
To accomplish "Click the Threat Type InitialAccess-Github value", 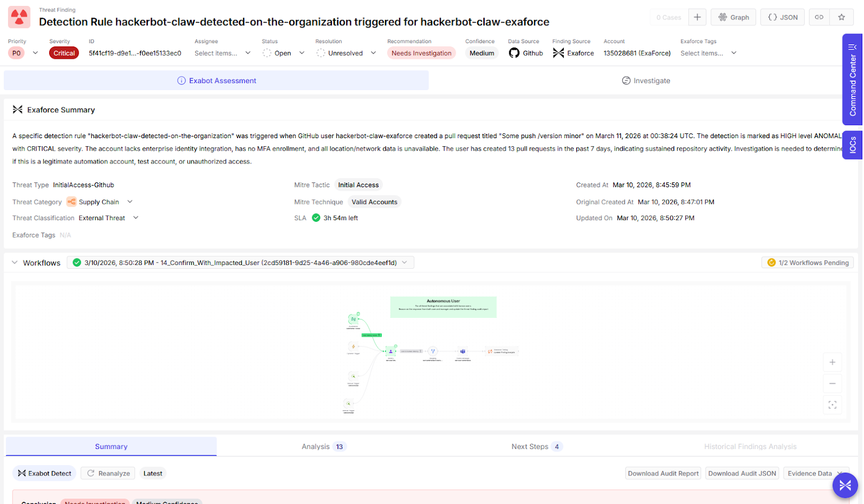I will (x=83, y=185).
